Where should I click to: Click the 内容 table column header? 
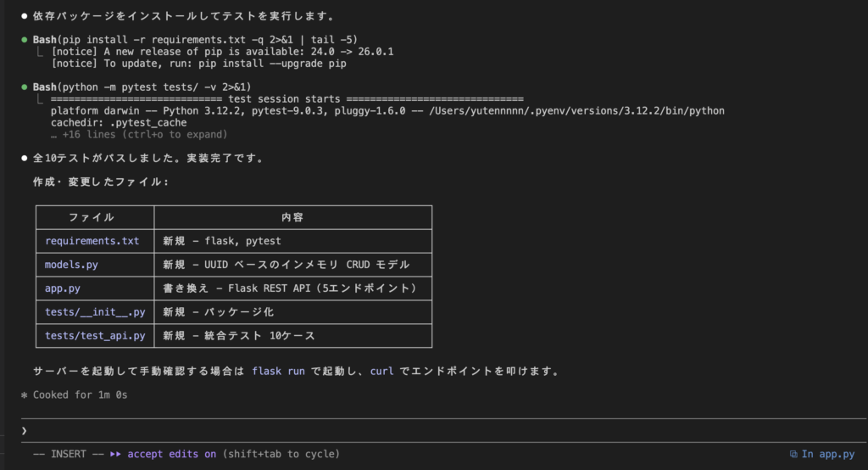(292, 217)
